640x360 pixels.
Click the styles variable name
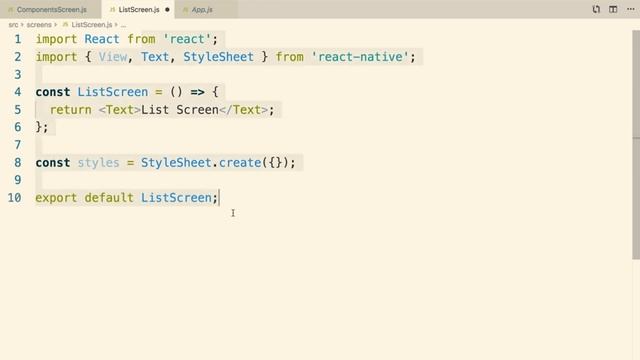98,162
